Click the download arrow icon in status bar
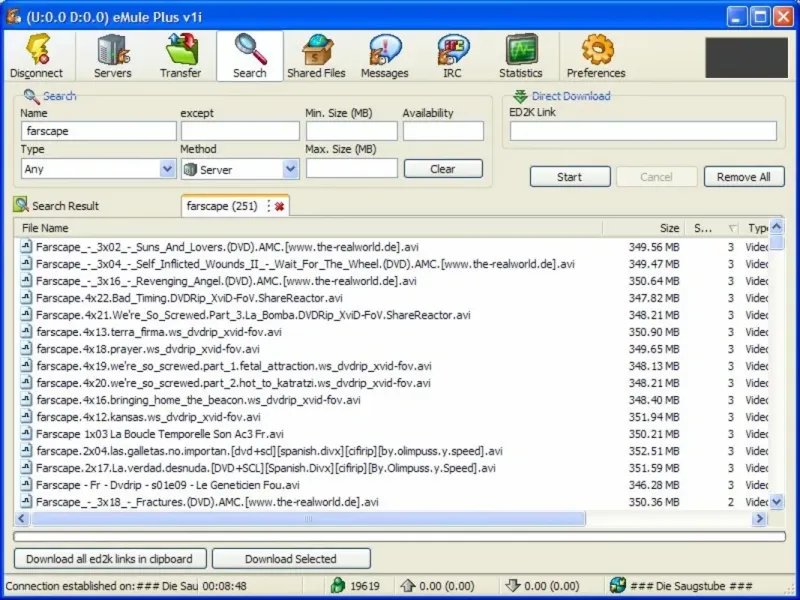The image size is (800, 600). [512, 586]
